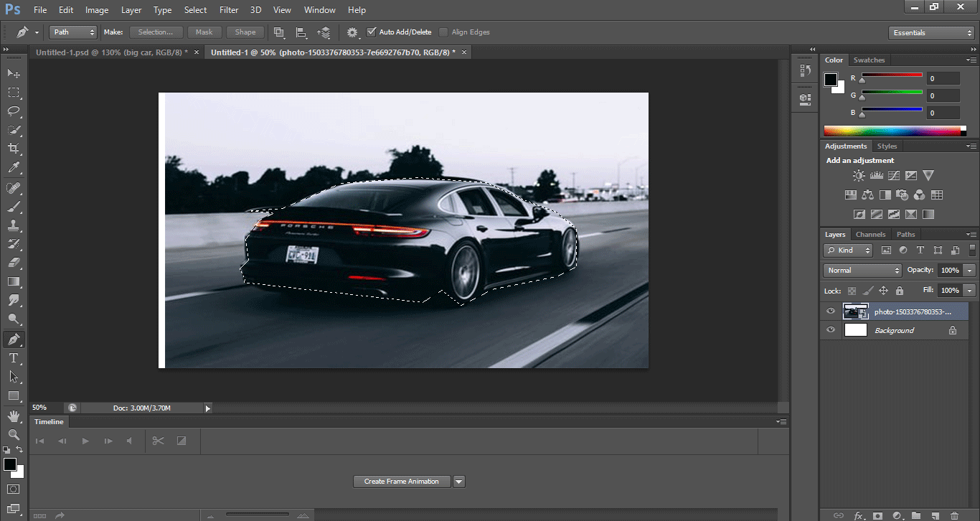This screenshot has height=521, width=980.
Task: Open the Normal blend mode dropdown
Action: 862,271
